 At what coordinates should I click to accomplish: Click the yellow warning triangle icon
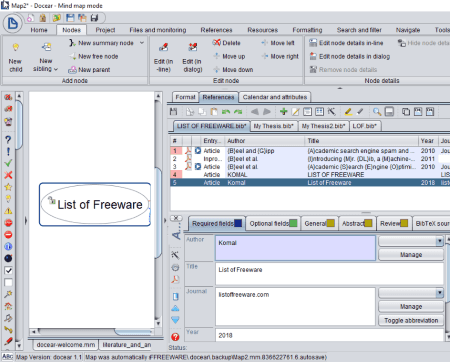tap(8, 211)
